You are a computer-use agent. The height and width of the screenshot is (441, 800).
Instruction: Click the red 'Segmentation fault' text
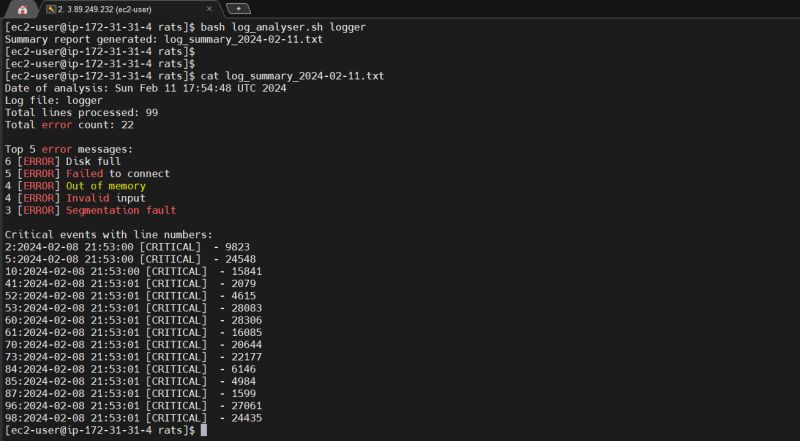[121, 211]
